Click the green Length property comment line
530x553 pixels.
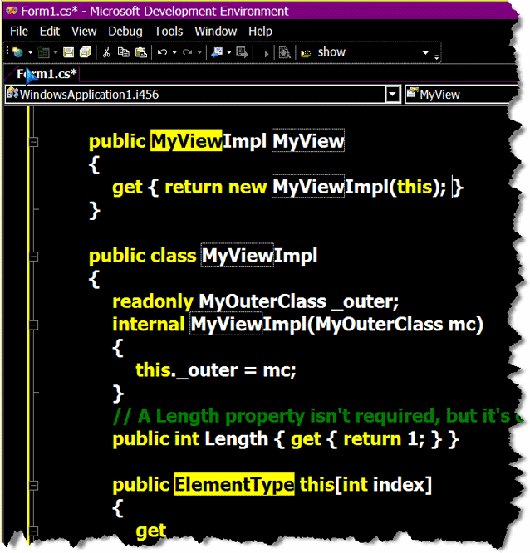[x=317, y=417]
